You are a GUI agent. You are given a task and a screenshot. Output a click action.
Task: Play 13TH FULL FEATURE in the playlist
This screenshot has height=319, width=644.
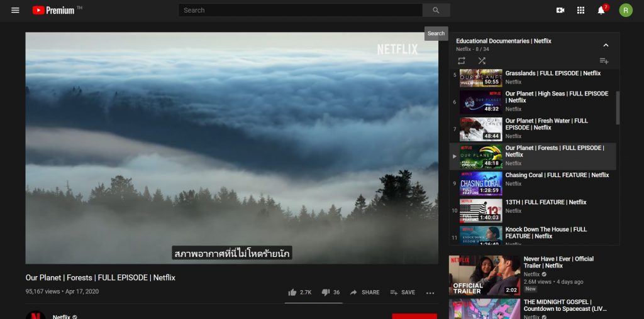(x=533, y=210)
